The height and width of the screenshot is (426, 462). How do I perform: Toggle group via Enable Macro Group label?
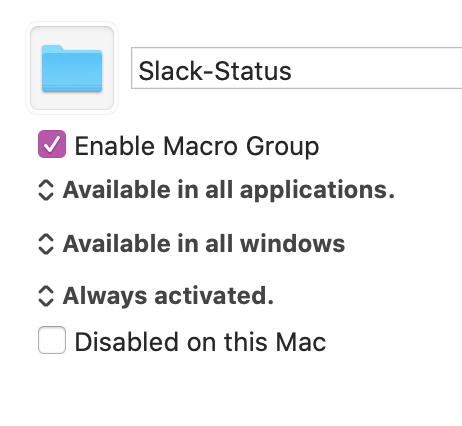click(197, 146)
